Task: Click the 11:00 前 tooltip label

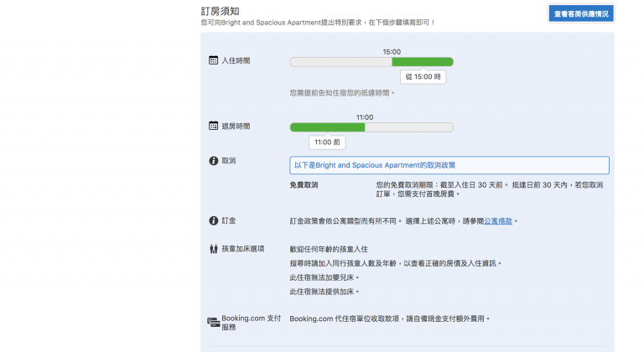Action: pos(327,142)
